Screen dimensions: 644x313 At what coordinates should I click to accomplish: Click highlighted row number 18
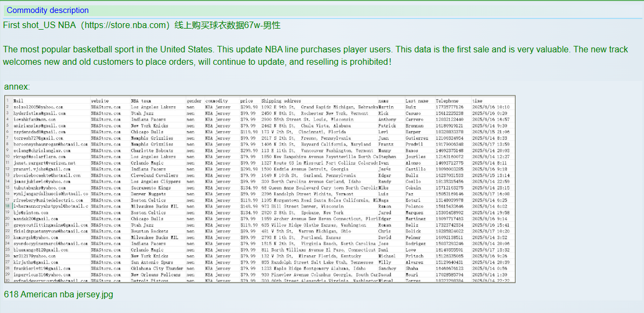[x=8, y=206]
